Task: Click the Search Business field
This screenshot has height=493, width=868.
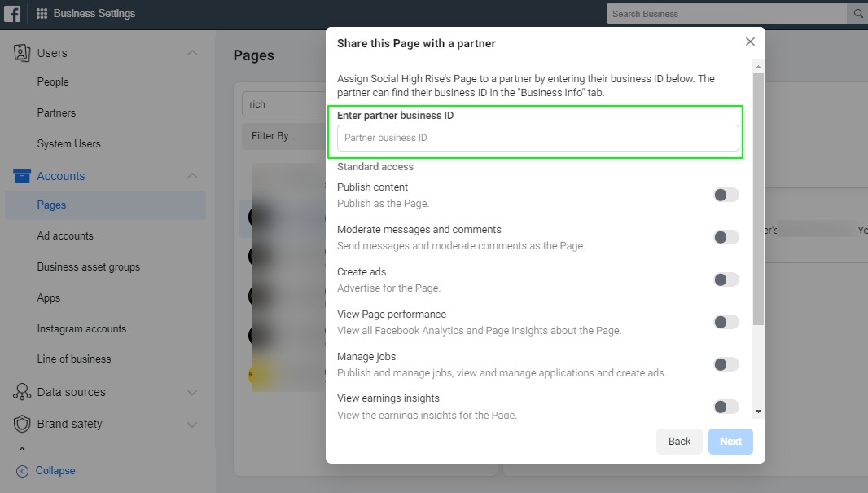Action: [726, 14]
